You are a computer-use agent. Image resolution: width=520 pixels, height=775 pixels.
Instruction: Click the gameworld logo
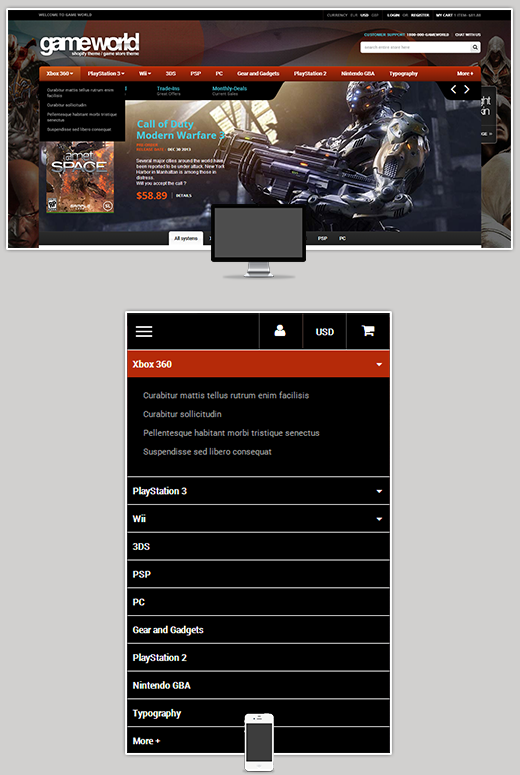coord(89,44)
